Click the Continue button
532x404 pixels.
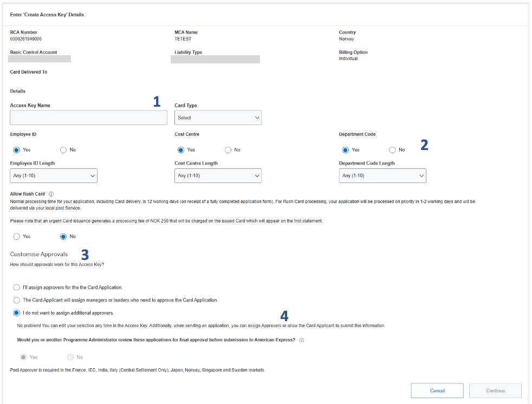click(495, 390)
